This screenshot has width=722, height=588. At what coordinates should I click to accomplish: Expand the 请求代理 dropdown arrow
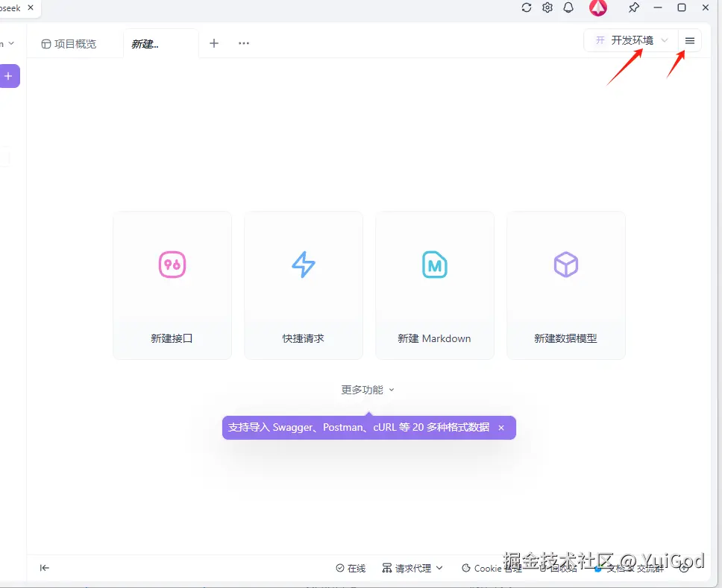439,568
